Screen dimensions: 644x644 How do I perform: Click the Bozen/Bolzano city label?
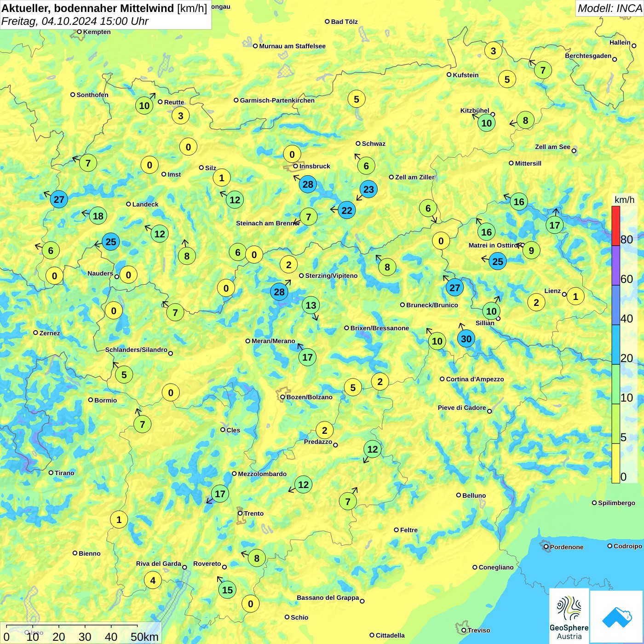click(x=309, y=397)
